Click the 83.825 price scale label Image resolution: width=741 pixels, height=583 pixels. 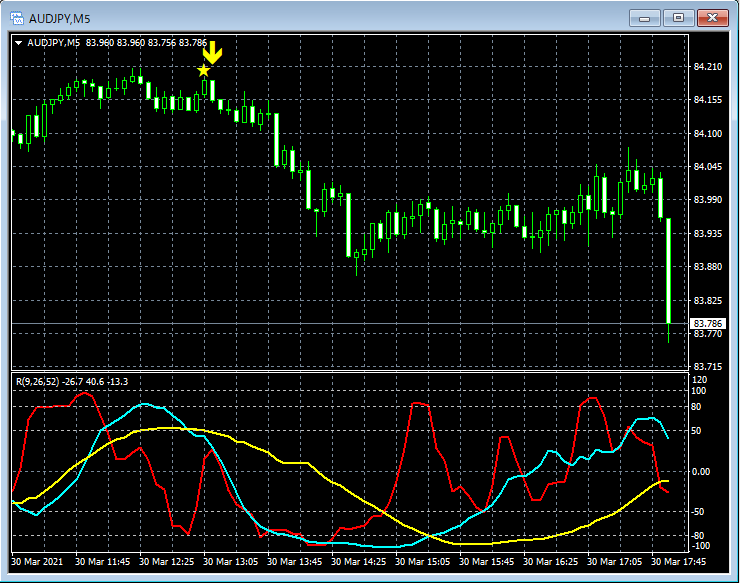(708, 300)
